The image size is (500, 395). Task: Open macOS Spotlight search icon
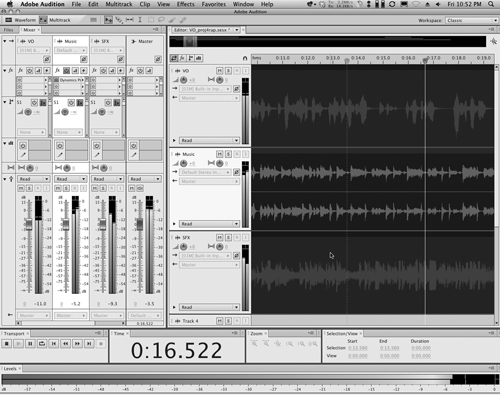[491, 4]
